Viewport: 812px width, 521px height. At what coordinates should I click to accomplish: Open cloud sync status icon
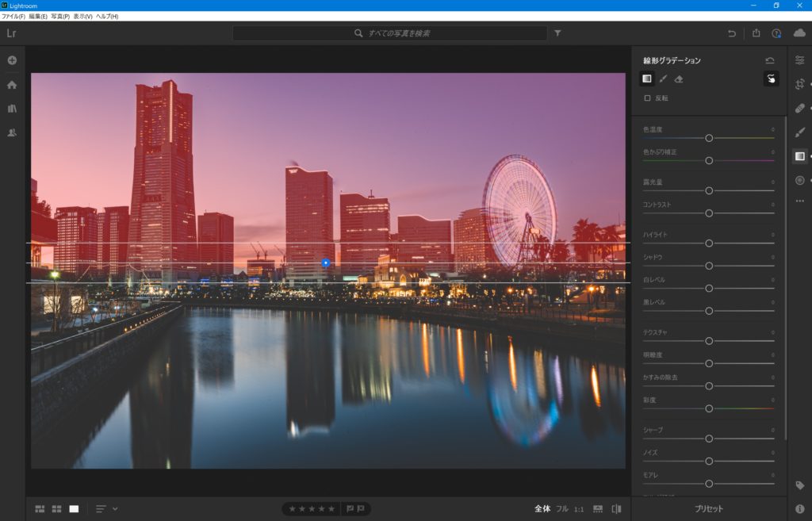coord(799,33)
